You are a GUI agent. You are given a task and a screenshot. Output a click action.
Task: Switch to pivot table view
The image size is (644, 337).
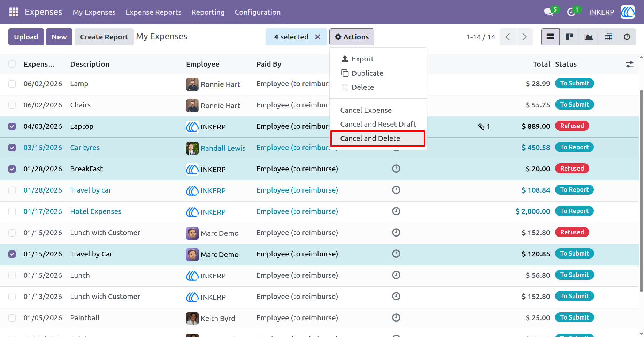pyautogui.click(x=608, y=37)
